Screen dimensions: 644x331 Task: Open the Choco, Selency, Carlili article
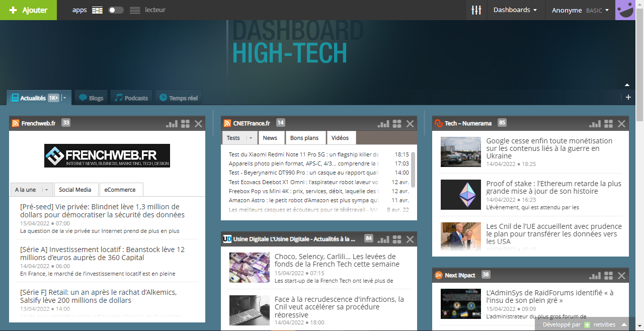[x=337, y=260]
